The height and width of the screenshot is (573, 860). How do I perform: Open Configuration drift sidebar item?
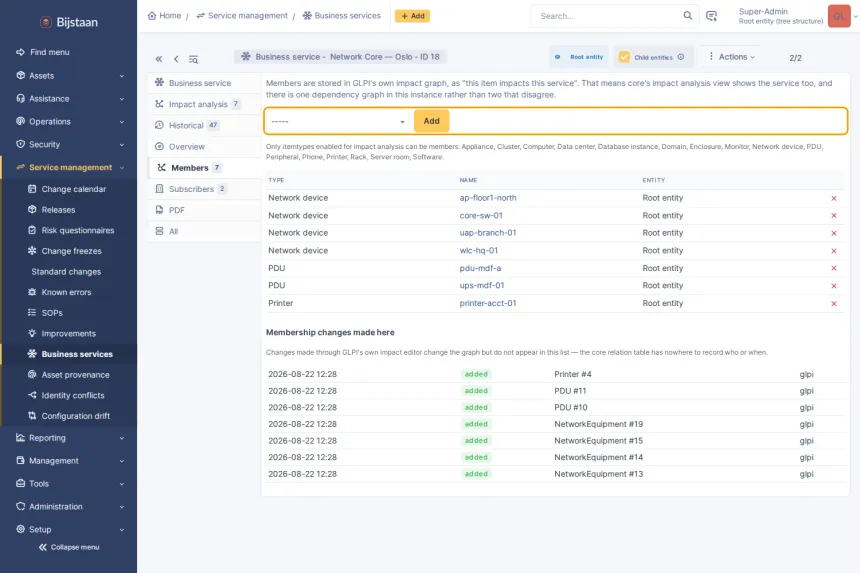[69, 416]
